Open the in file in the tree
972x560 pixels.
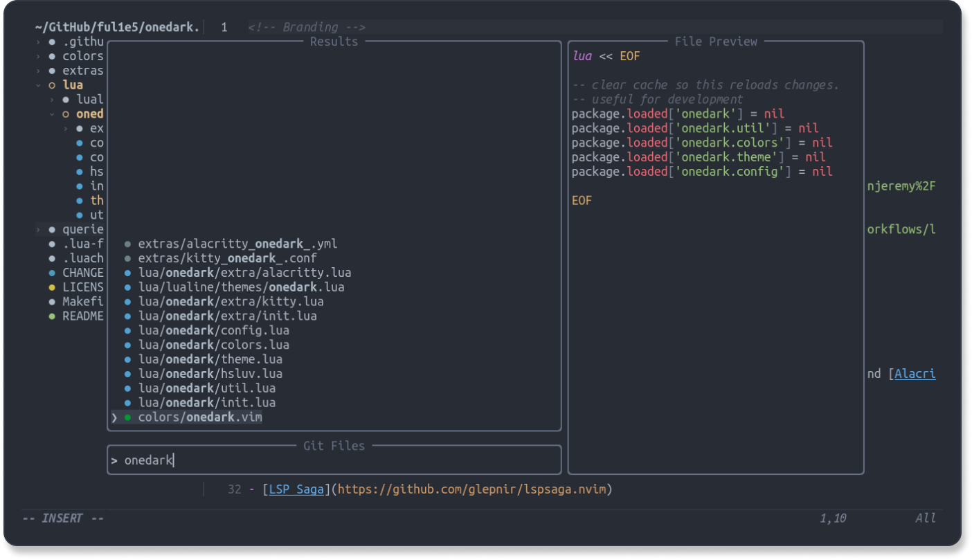[97, 186]
